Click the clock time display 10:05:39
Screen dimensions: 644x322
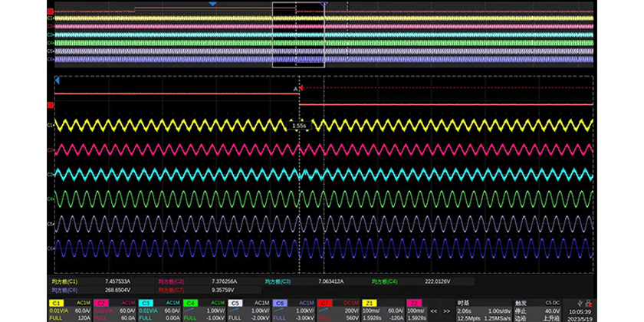click(x=580, y=313)
